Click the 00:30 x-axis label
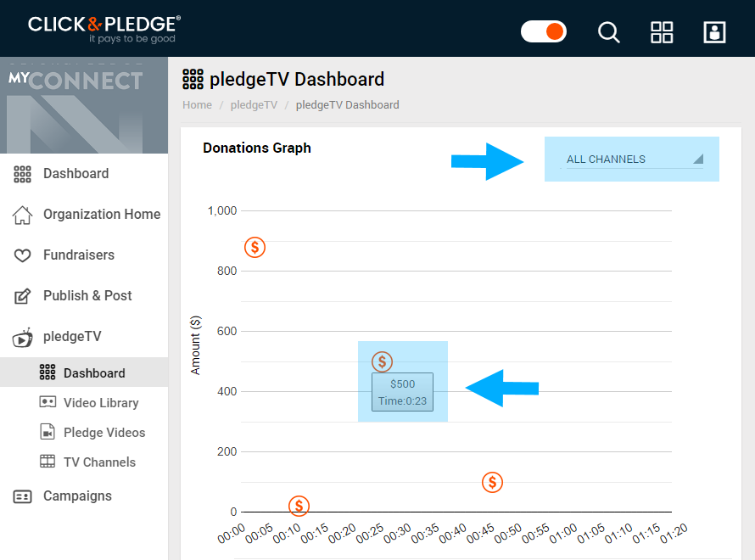 [x=397, y=533]
